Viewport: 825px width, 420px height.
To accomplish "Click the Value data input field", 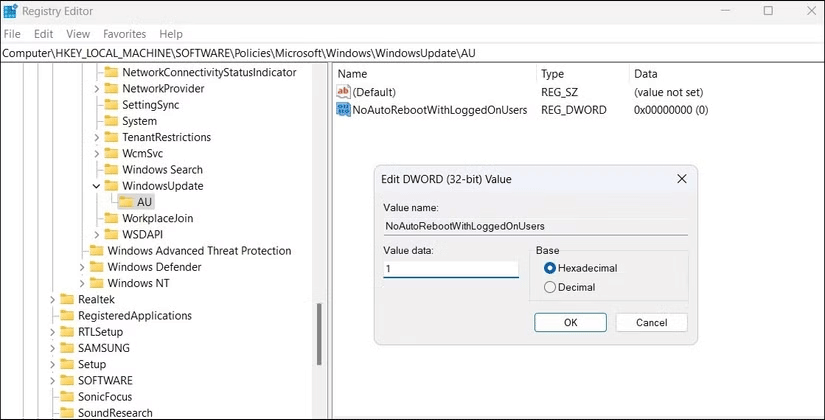I will 450,269.
